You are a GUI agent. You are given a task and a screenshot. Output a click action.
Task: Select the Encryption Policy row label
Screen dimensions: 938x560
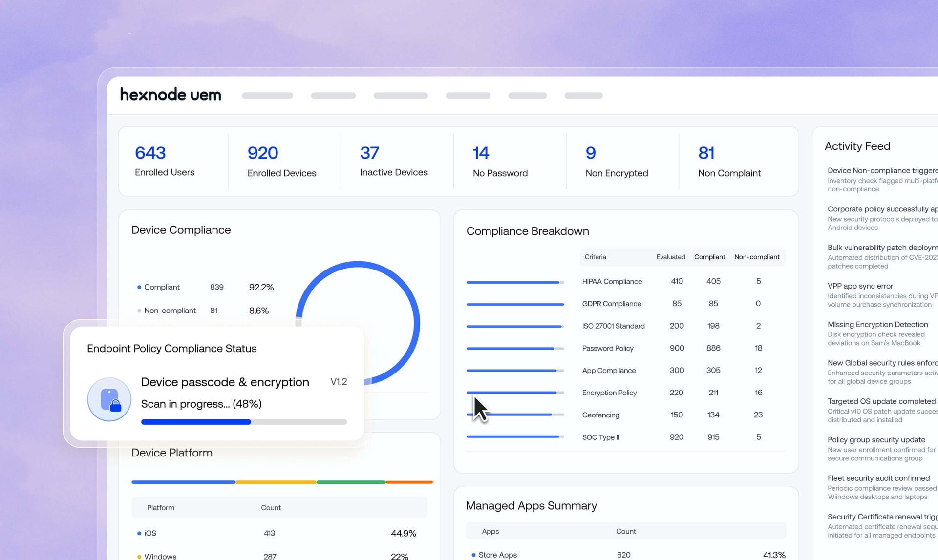coord(609,393)
